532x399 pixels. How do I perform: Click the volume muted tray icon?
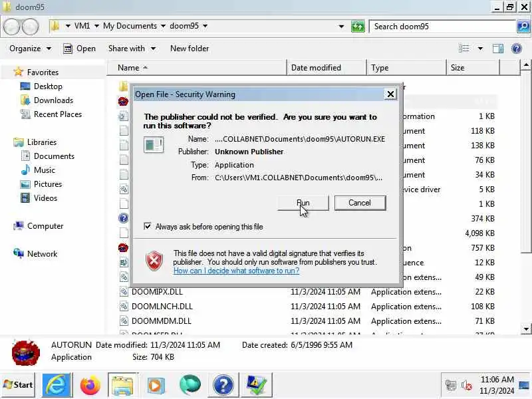click(x=467, y=386)
